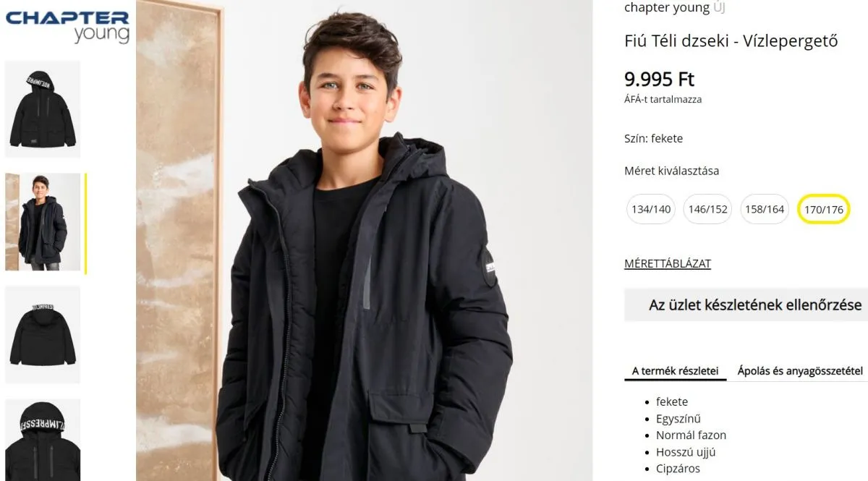Click the Méret kiválasztása label
Image resolution: width=868 pixels, height=481 pixels.
point(671,171)
